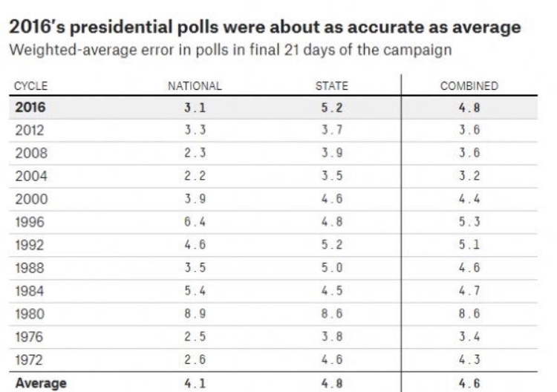
Task: Select the 1972 combined error value 4.3
Action: [x=469, y=360]
